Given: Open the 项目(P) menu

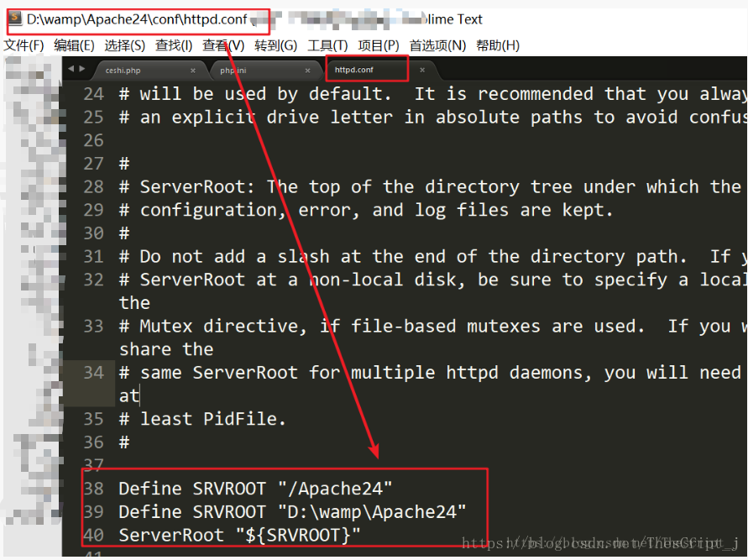Looking at the screenshot, I should (x=379, y=46).
